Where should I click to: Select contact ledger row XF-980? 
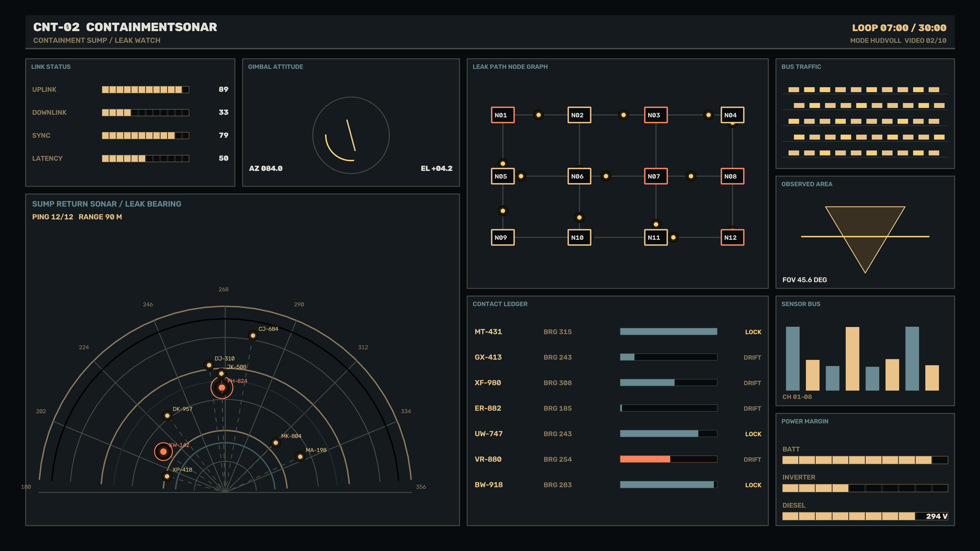(617, 383)
